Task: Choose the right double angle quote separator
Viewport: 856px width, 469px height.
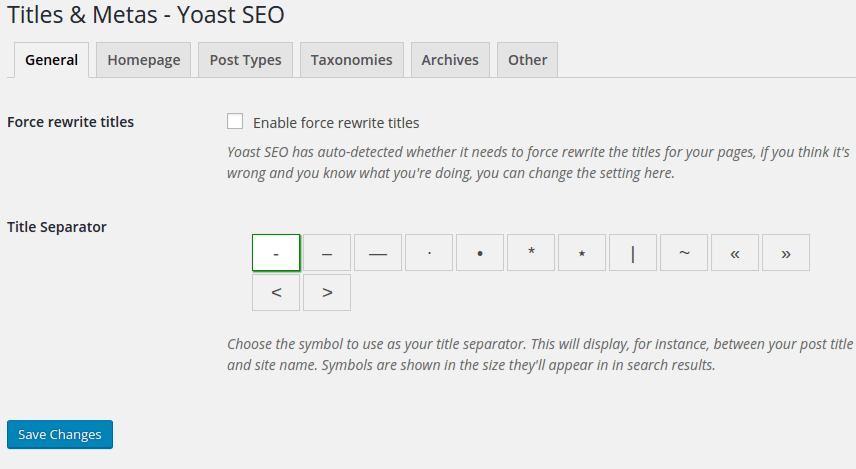Action: pyautogui.click(x=786, y=253)
